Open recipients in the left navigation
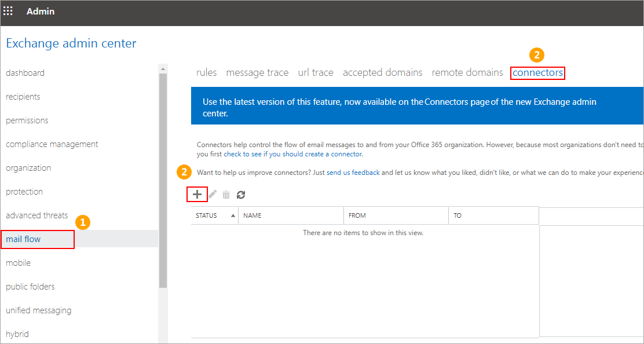This screenshot has width=644, height=344. 23,97
